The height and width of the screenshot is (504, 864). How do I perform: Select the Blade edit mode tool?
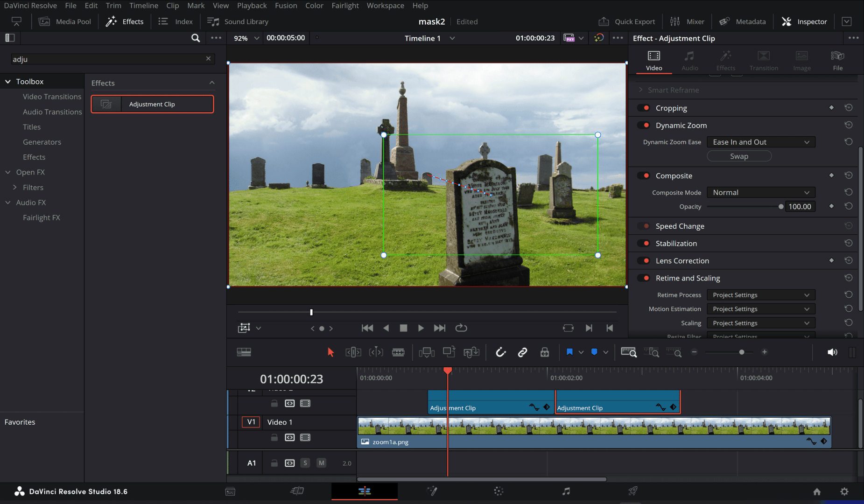(x=398, y=352)
